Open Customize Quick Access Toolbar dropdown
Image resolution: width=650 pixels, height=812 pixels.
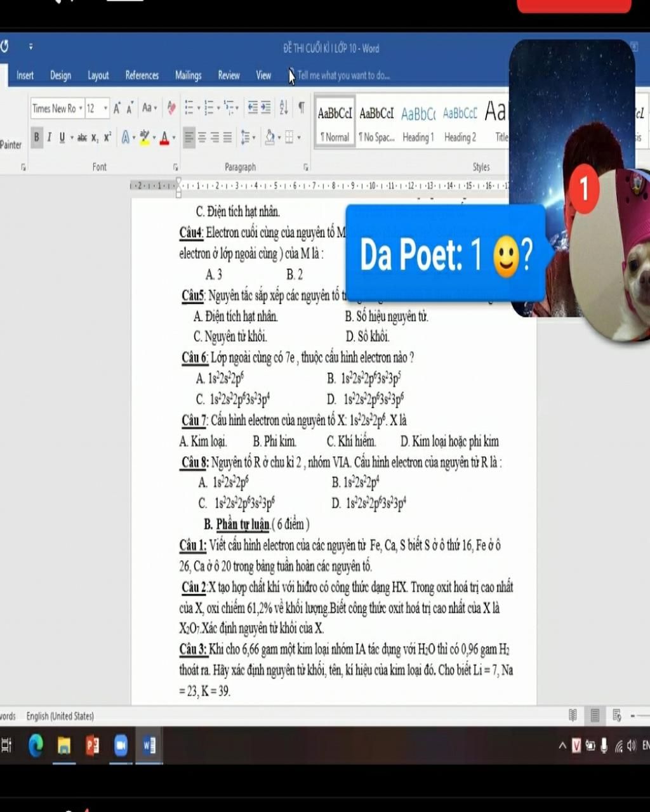(x=30, y=46)
